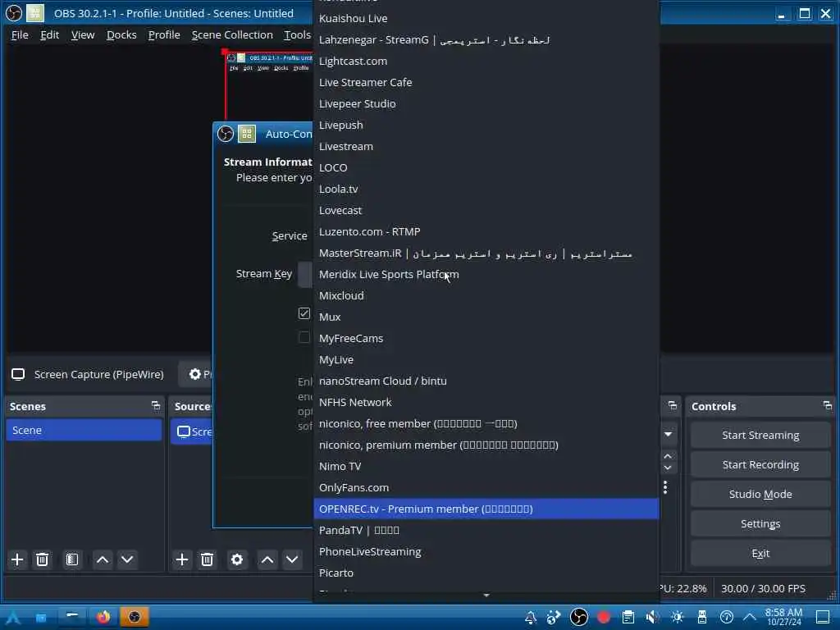Open Settings from Controls panel
The image size is (840, 630).
[760, 523]
